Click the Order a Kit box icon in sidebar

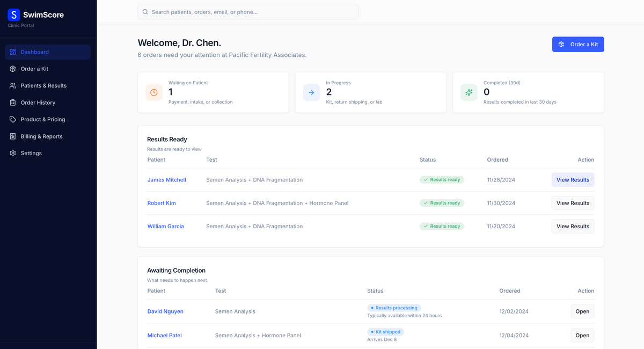[13, 69]
